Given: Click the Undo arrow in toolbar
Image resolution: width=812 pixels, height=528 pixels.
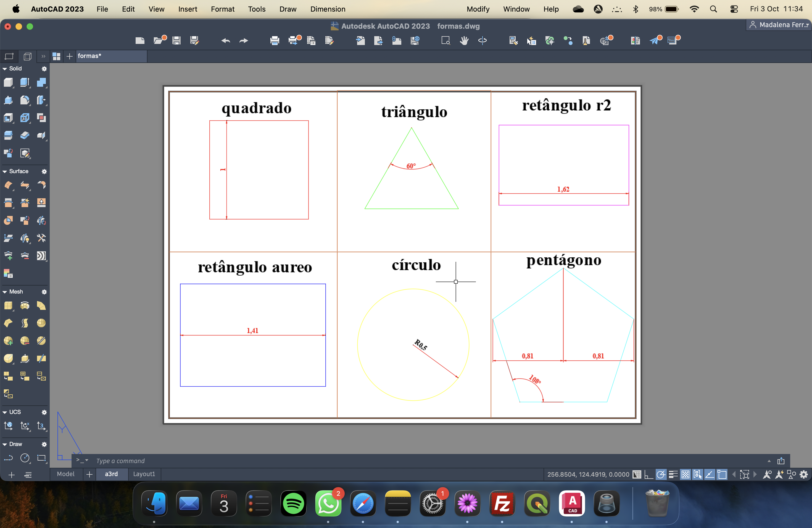Looking at the screenshot, I should click(226, 41).
